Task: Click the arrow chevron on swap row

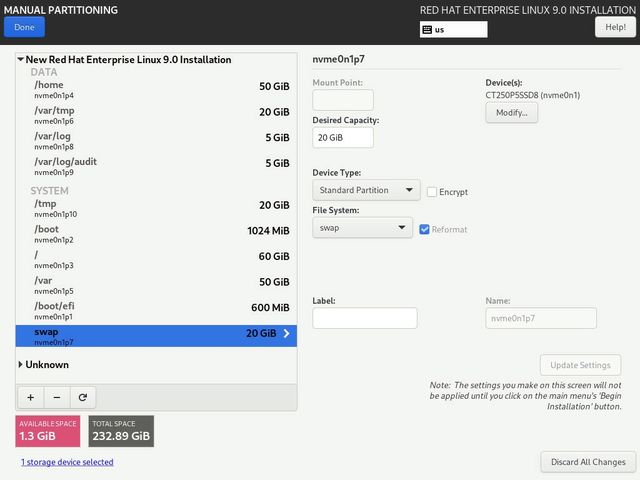Action: pyautogui.click(x=287, y=333)
